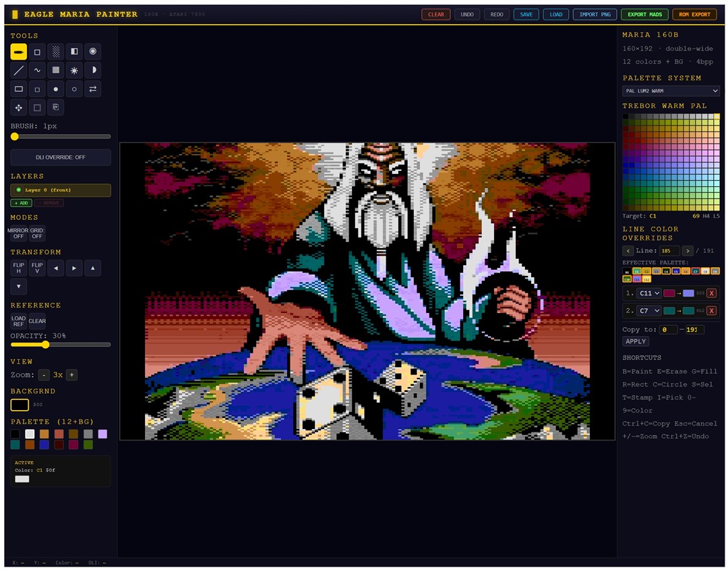Select the filled circle tool

(56, 88)
